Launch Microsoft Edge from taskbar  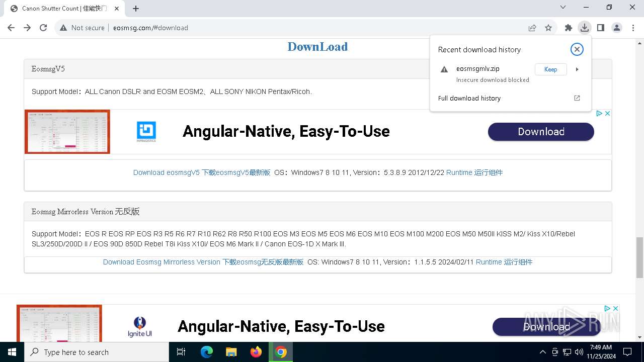(207, 352)
